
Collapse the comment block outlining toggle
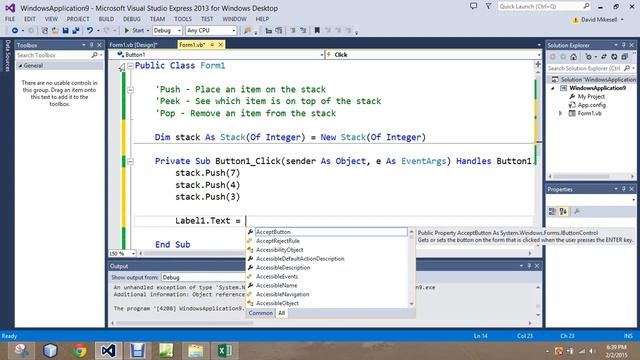coord(130,90)
